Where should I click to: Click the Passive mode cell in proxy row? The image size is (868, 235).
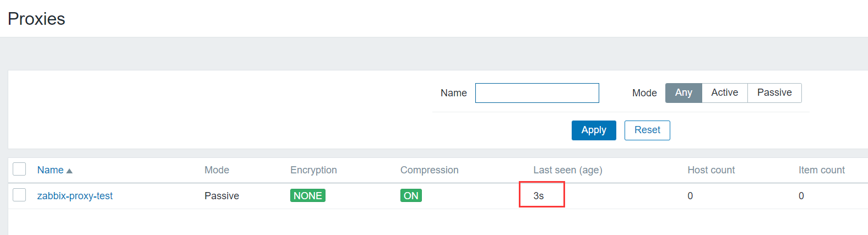click(x=221, y=196)
